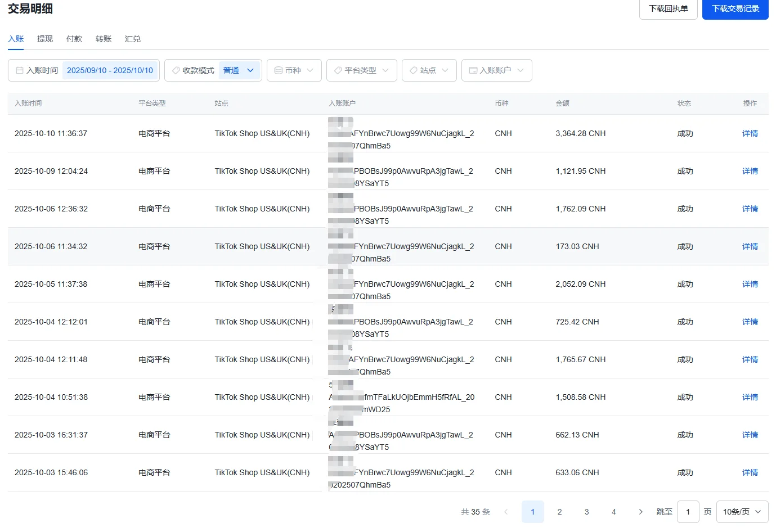Go to page 2 of results

coord(559,512)
